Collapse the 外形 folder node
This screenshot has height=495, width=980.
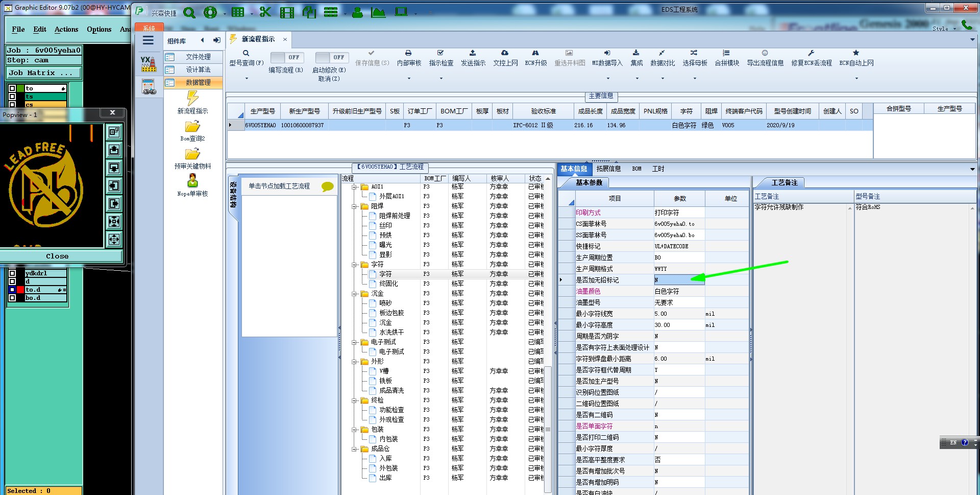tap(354, 362)
